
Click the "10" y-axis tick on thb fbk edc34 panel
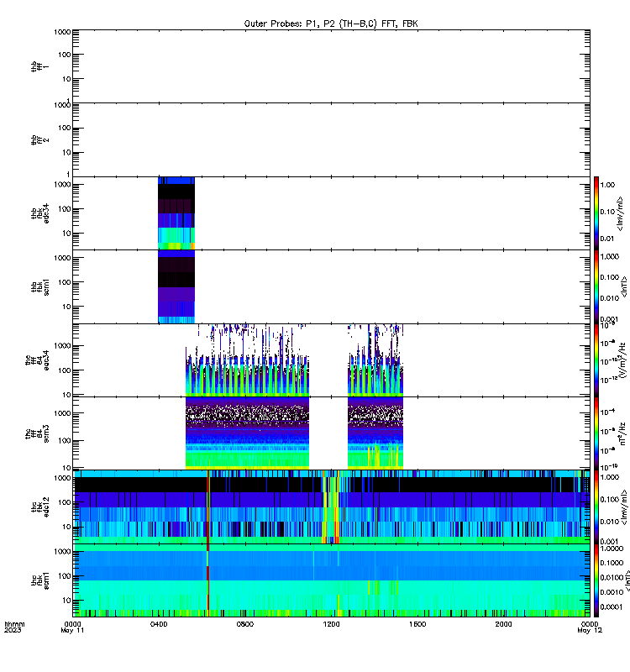67,234
